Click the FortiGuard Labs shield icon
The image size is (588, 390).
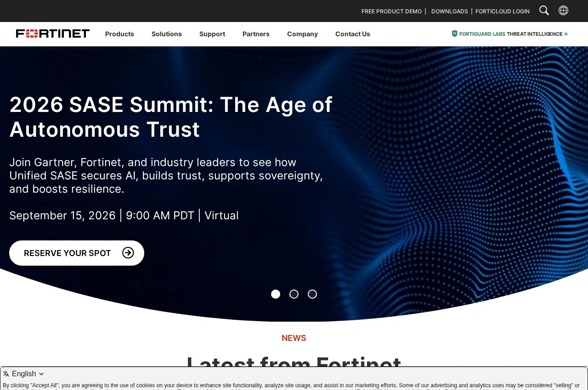click(x=455, y=33)
